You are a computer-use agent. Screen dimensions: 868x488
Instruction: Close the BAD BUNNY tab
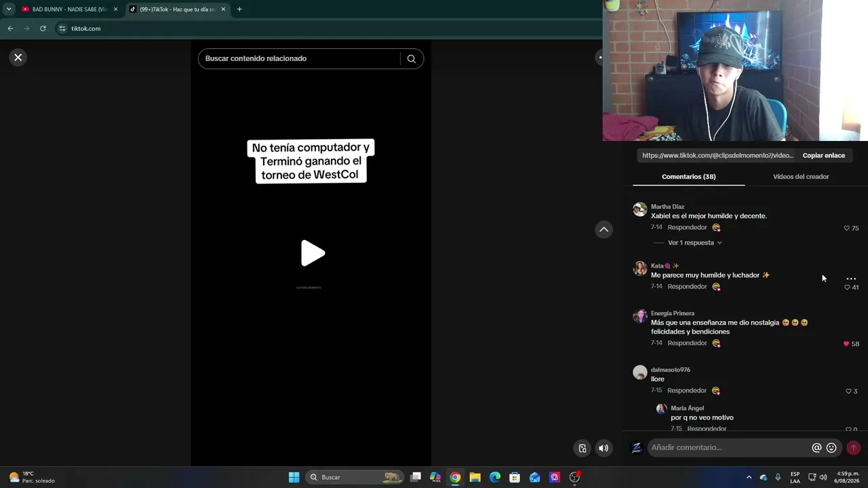point(115,9)
